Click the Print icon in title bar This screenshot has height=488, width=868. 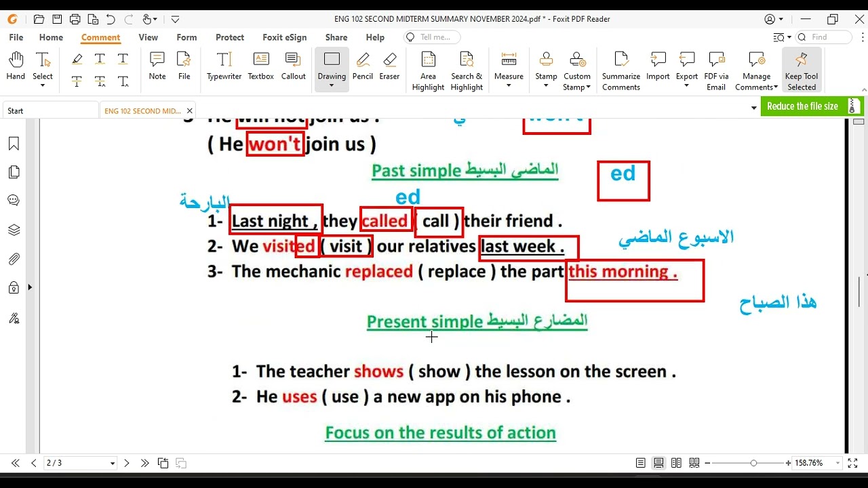(x=75, y=19)
